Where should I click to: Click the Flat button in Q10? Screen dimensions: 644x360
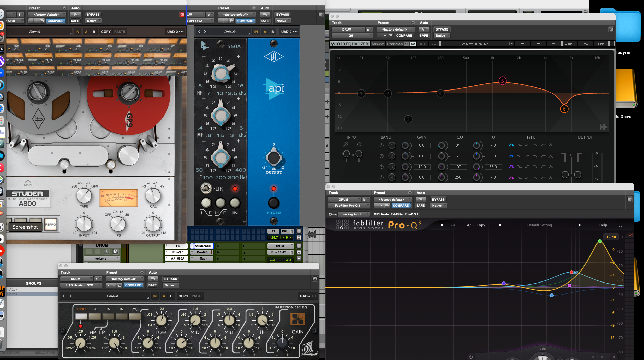[601, 44]
